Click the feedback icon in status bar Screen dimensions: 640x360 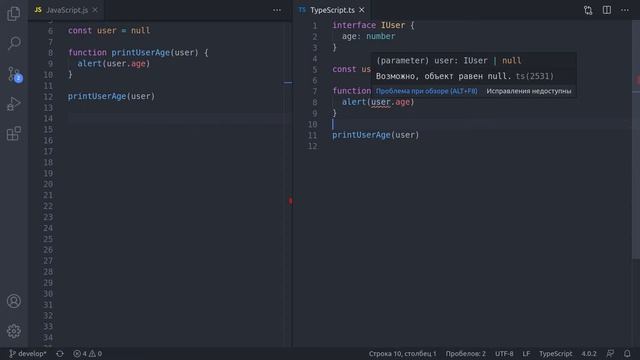610,354
